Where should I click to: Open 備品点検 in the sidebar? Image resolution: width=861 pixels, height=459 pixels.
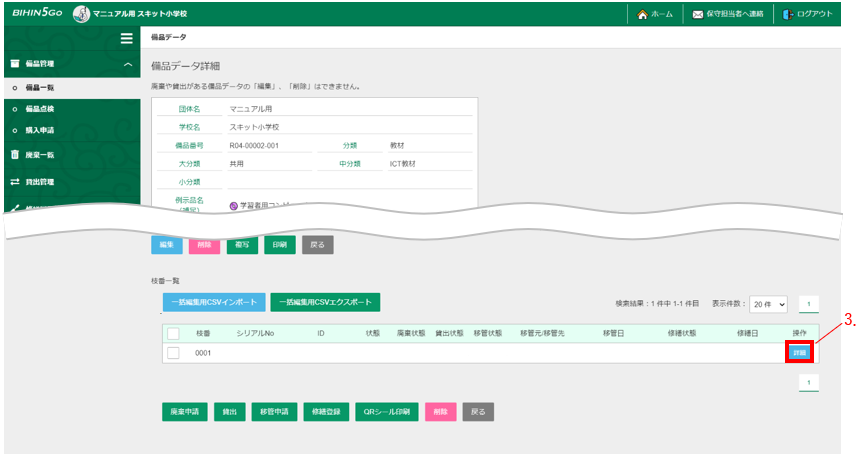[x=40, y=109]
